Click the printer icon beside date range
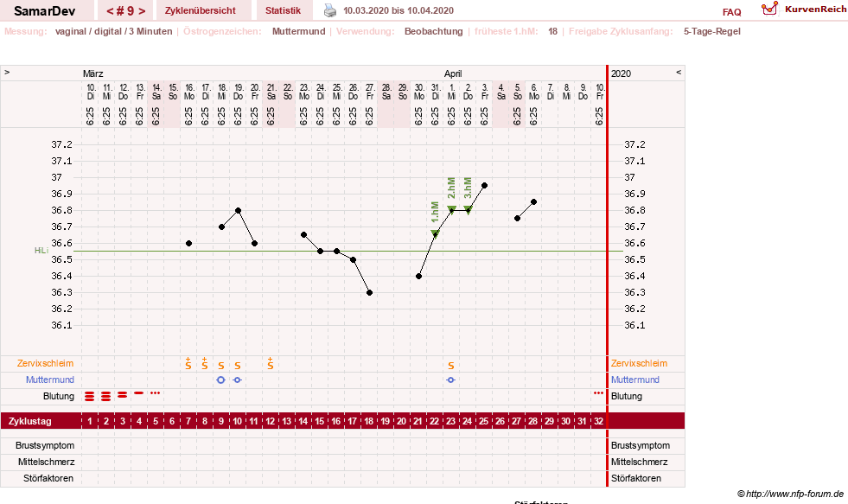848x504 pixels. click(330, 10)
